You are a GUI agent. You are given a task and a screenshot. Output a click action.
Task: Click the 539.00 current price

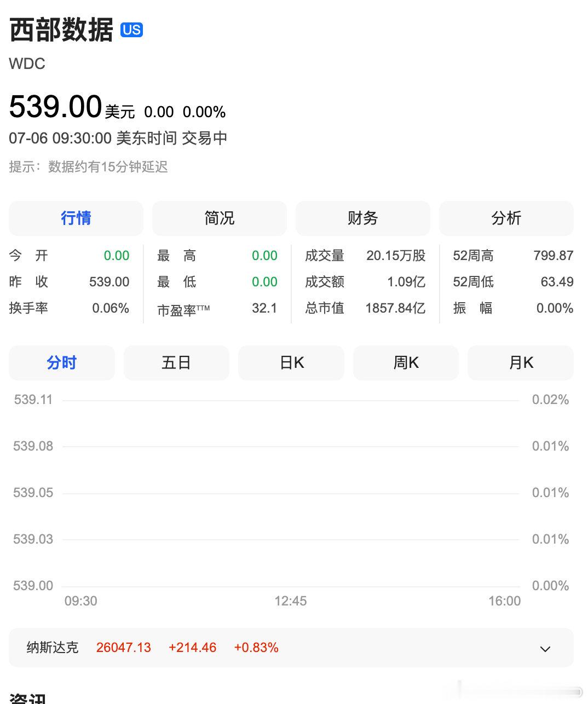pyautogui.click(x=56, y=106)
